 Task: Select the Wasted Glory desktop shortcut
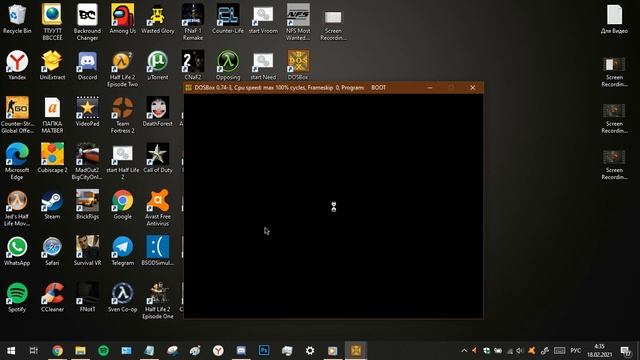pos(158,20)
